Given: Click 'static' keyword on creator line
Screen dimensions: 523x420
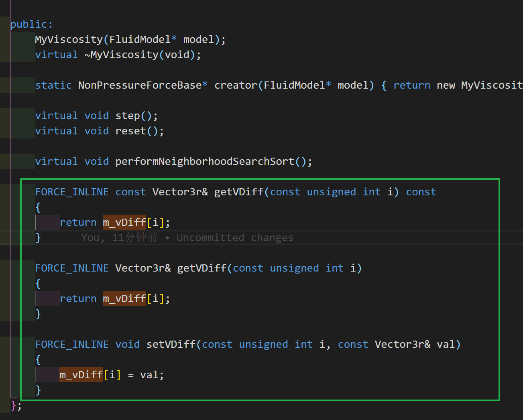Looking at the screenshot, I should 53,85.
